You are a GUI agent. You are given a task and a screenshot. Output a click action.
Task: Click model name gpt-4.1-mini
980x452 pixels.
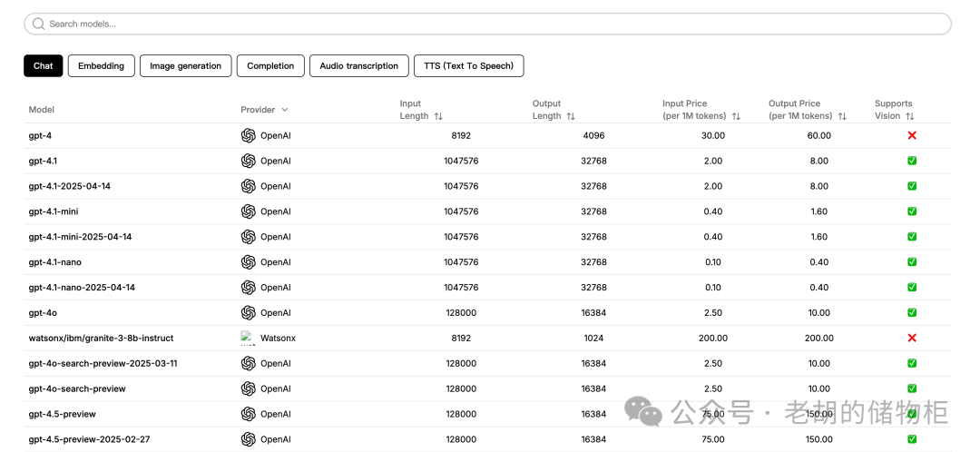(54, 211)
